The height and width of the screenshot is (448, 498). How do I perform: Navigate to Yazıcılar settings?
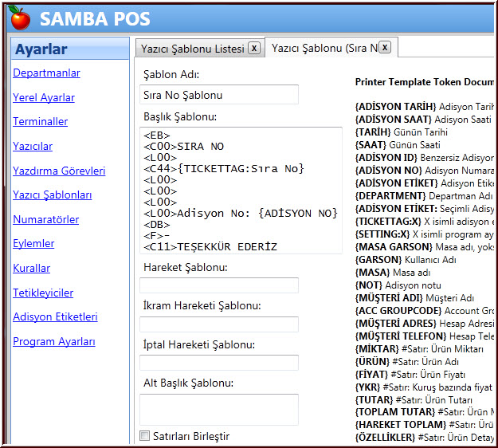click(33, 147)
